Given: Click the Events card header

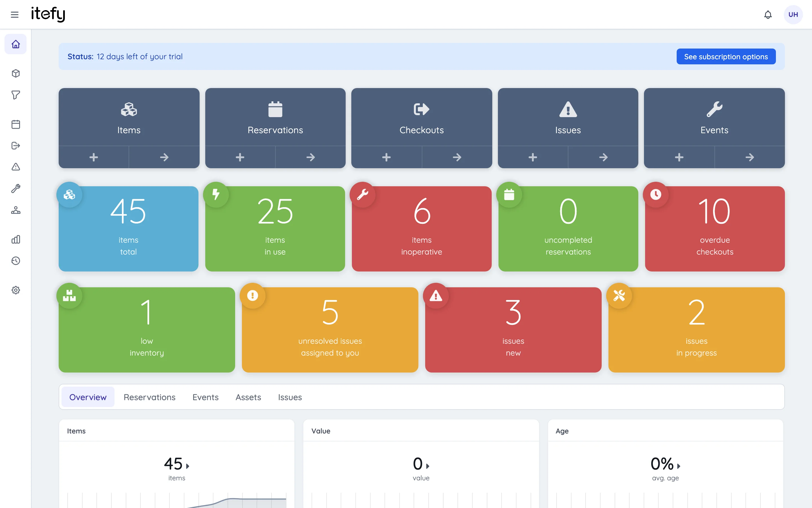Looking at the screenshot, I should tap(714, 117).
